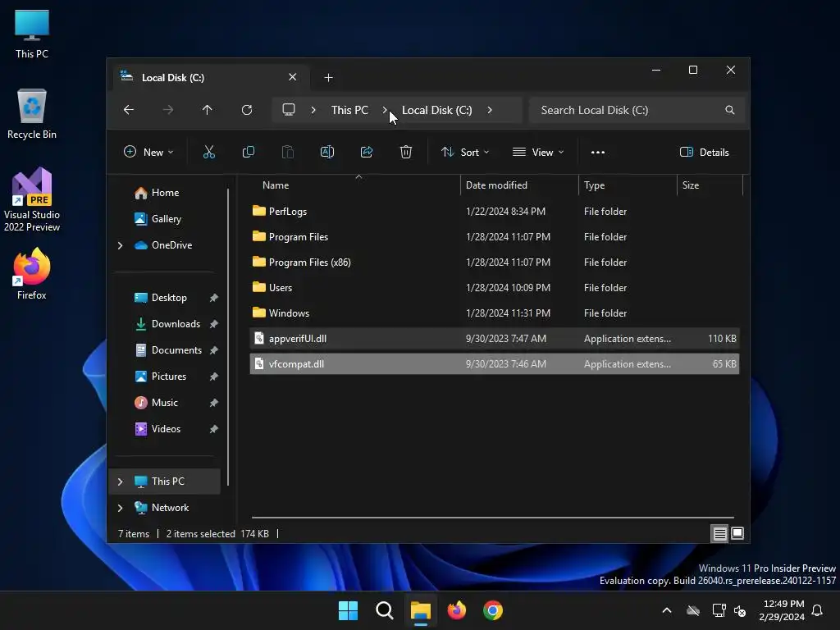Select Visual Studio 2022 Preview shortcut
Screen dimensions: 840x630
pyautogui.click(x=32, y=200)
